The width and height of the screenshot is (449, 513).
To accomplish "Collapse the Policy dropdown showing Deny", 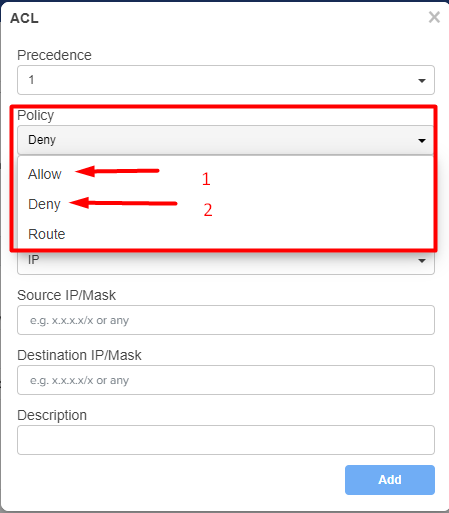I will tap(225, 140).
